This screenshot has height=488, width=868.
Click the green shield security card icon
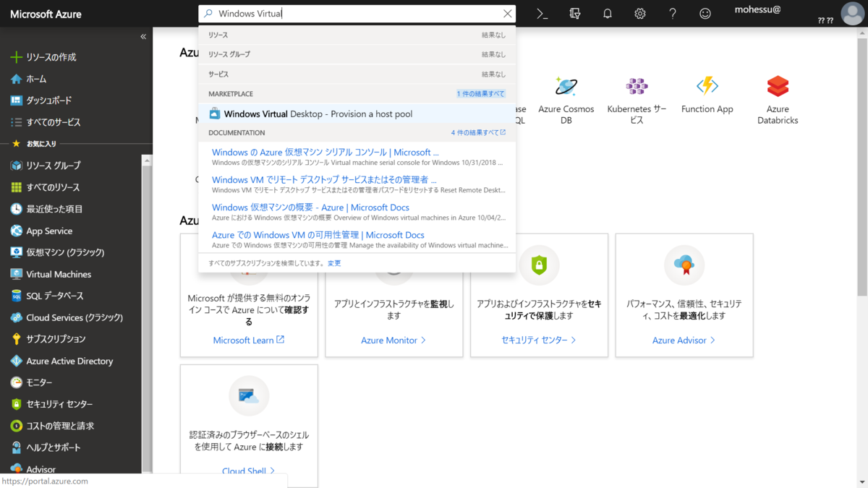tap(539, 265)
